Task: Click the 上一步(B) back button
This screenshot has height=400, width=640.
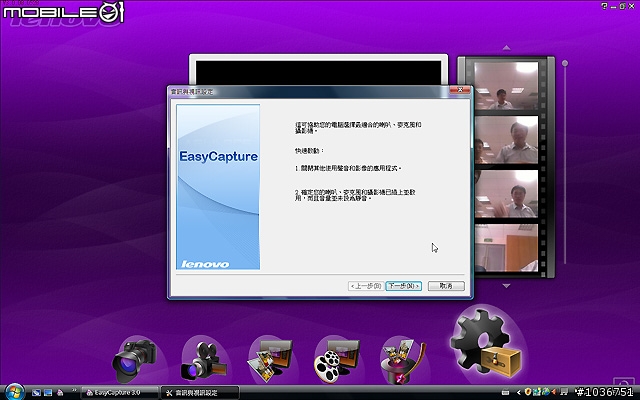Action: pos(366,286)
